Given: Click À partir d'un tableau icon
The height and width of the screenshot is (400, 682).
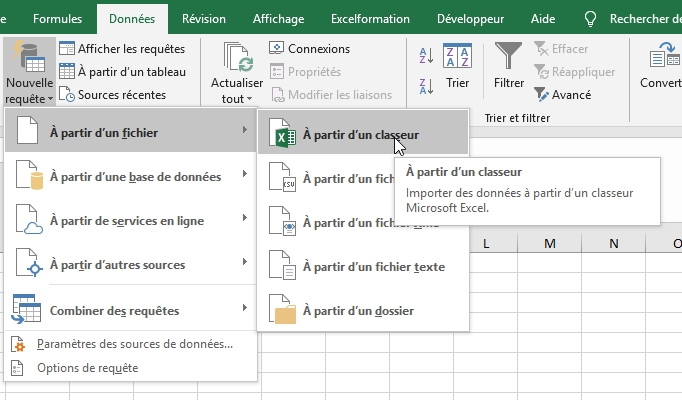Looking at the screenshot, I should 67,71.
